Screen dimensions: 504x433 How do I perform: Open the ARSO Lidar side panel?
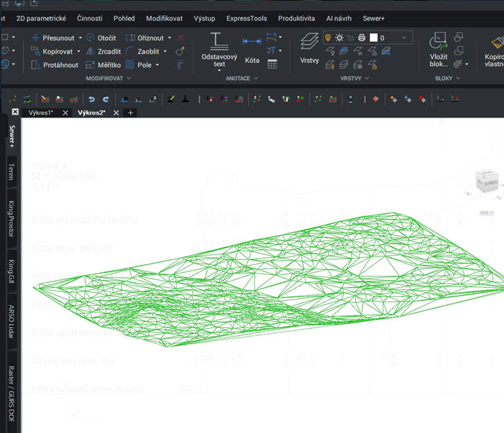tap(11, 322)
